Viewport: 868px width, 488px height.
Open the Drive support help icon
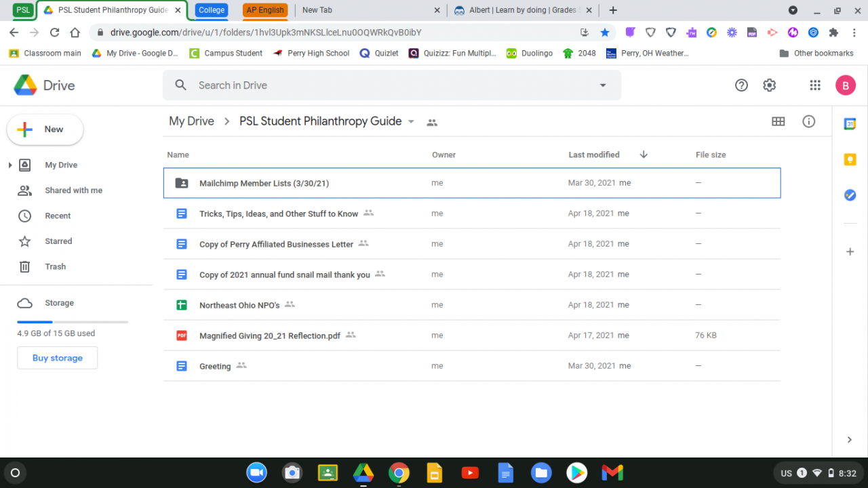pos(741,85)
